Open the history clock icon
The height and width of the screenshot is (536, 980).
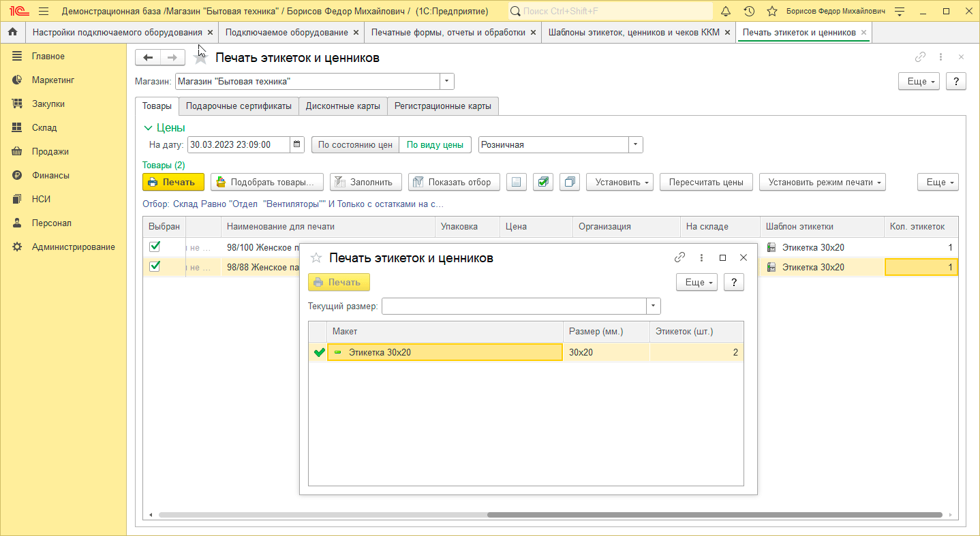(x=749, y=12)
